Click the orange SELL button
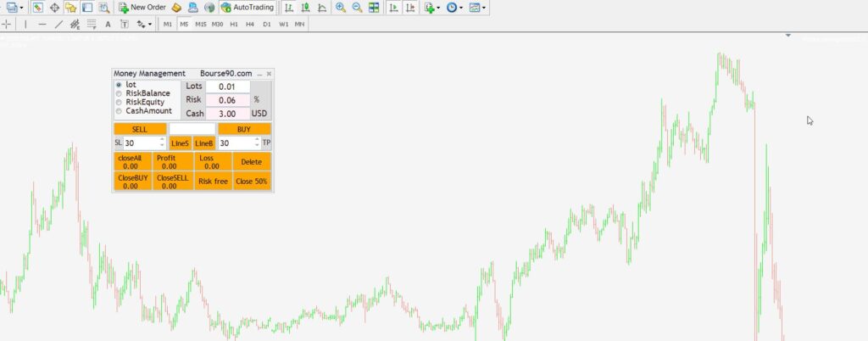The height and width of the screenshot is (341, 868). 140,129
